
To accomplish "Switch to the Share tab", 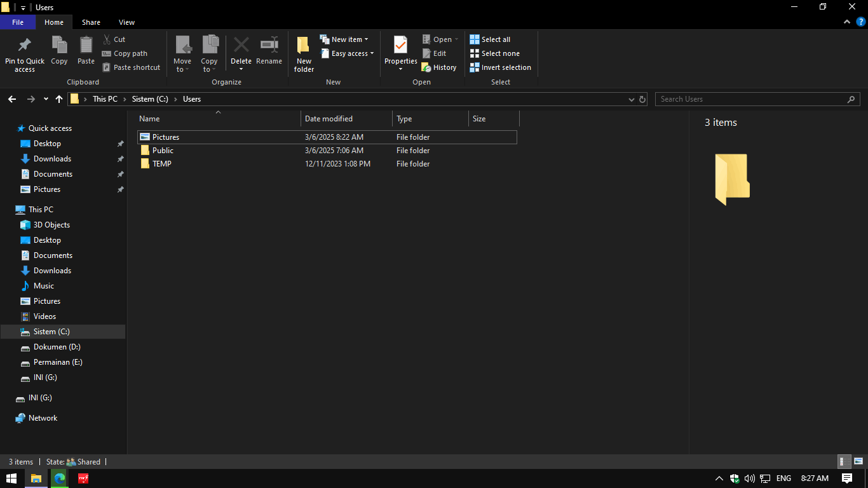I will coord(91,22).
